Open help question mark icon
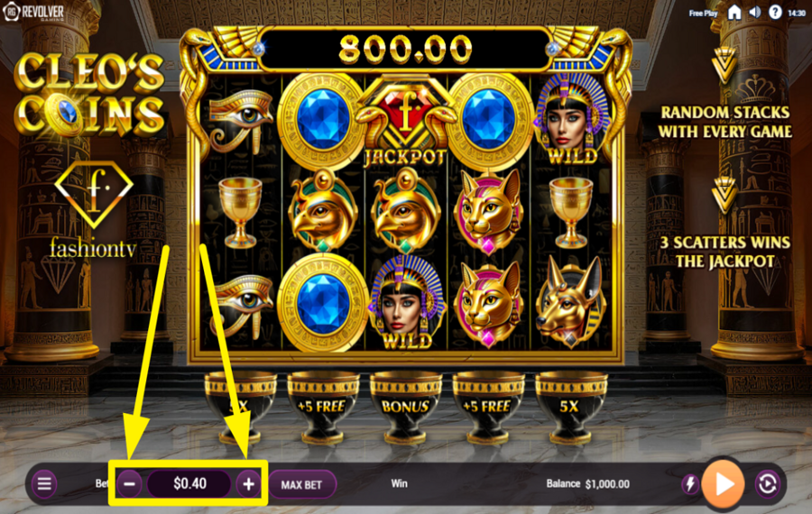The width and height of the screenshot is (812, 514). point(775,12)
